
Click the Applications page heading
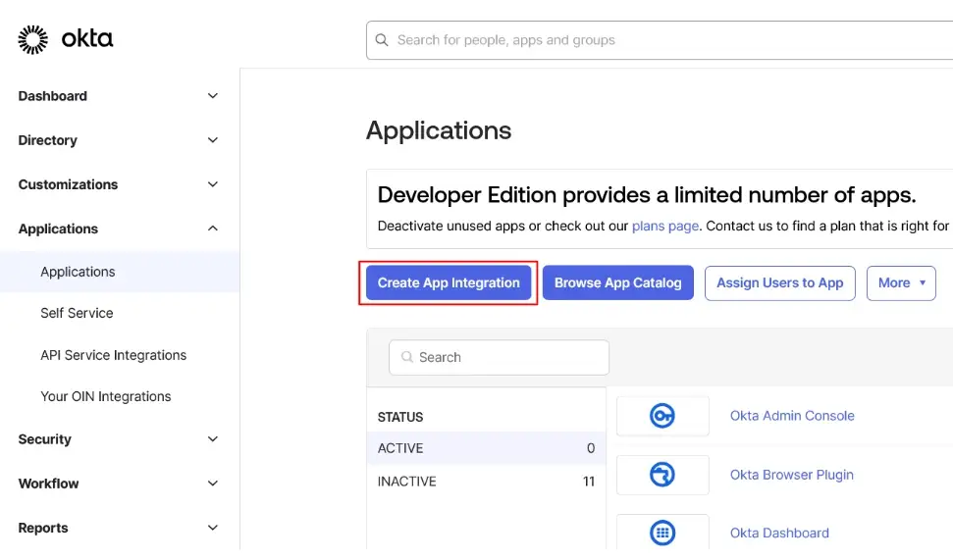pos(439,130)
